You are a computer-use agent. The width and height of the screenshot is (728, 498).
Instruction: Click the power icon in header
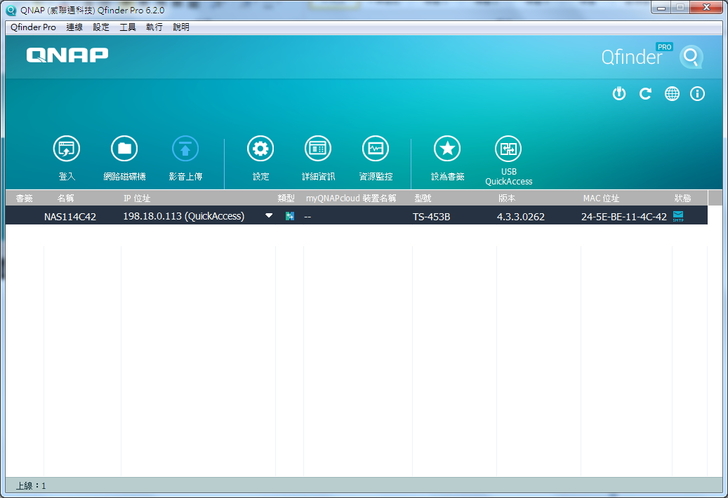click(619, 93)
